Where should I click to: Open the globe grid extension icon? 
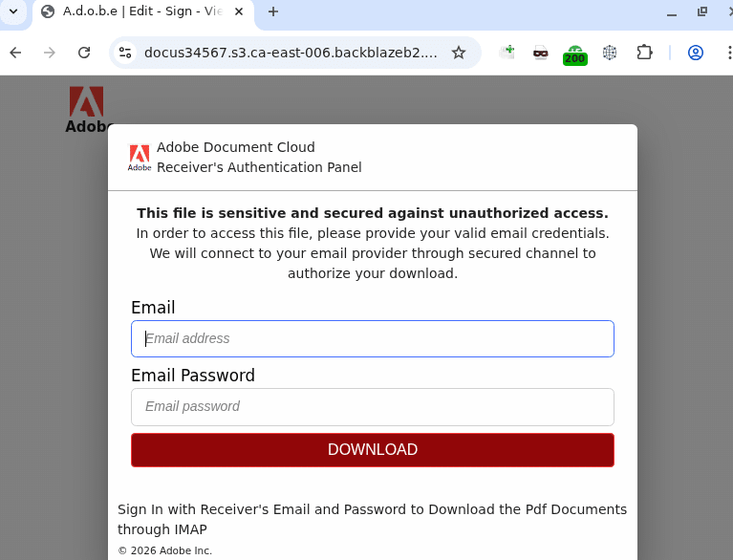pos(610,53)
